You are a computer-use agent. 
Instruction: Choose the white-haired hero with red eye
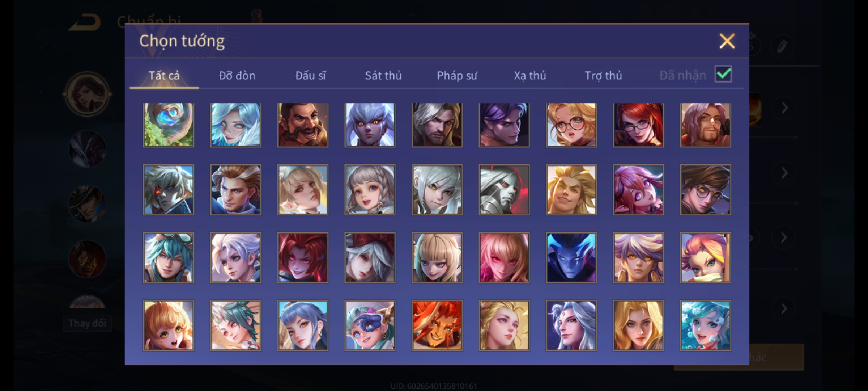point(169,190)
